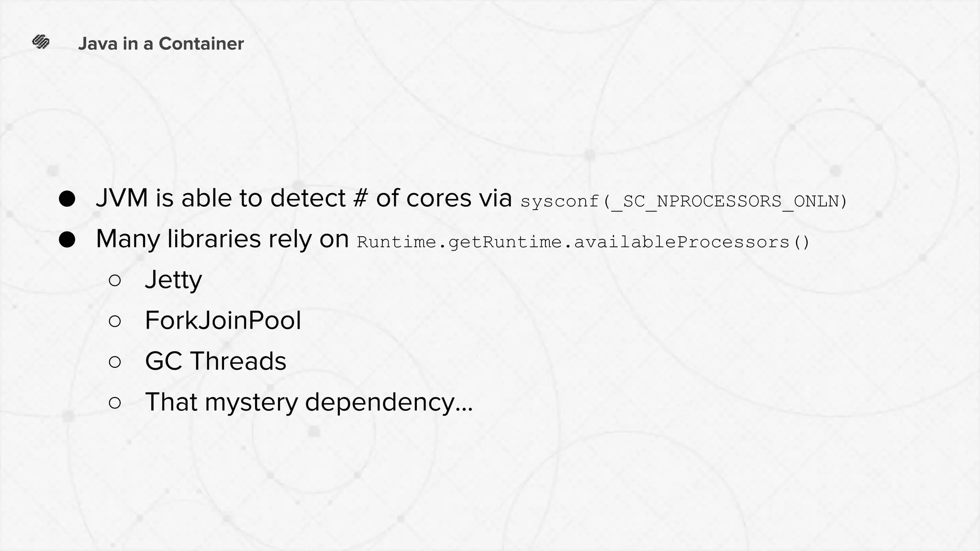Select the 'Jetty' list item
Viewport: 980px width, 551px height.
coord(173,280)
